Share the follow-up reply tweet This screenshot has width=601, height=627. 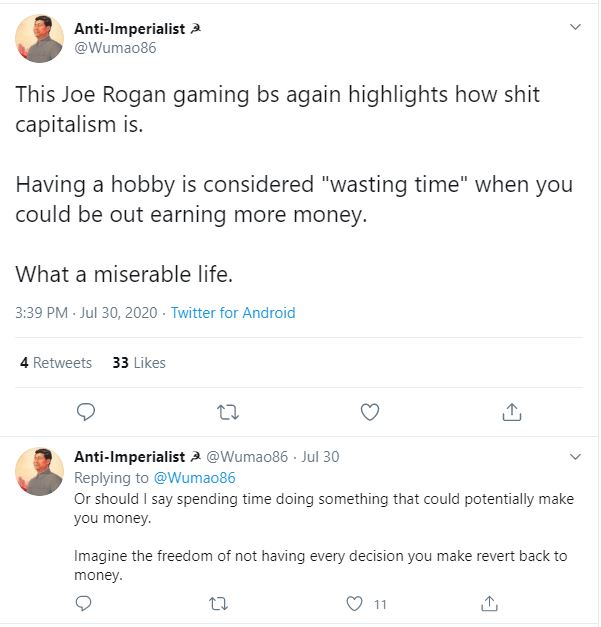[489, 603]
